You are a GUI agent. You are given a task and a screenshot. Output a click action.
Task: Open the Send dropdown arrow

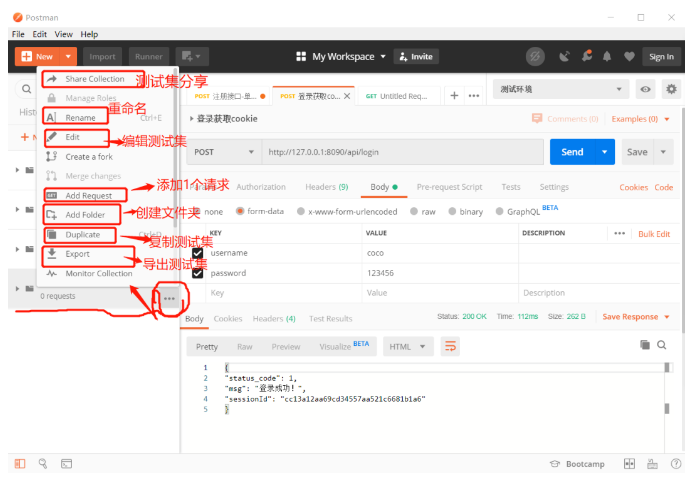click(x=605, y=152)
